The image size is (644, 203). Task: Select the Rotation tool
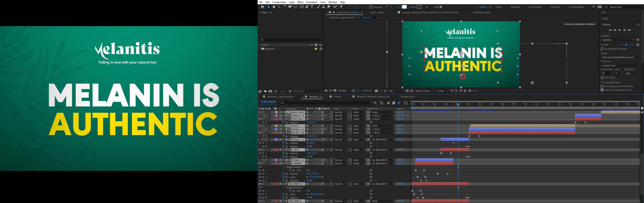(285, 7)
